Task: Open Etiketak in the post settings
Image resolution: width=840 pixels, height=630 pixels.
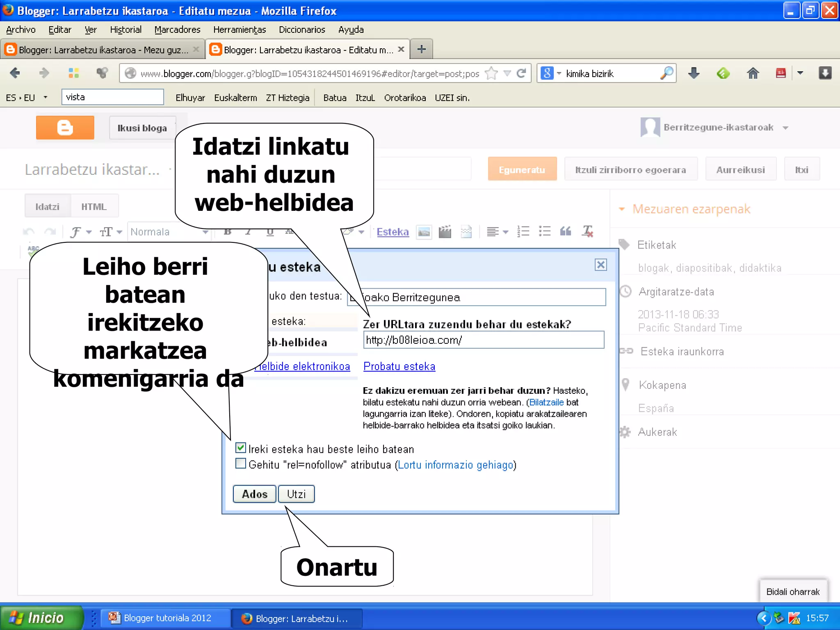Action: pyautogui.click(x=656, y=245)
